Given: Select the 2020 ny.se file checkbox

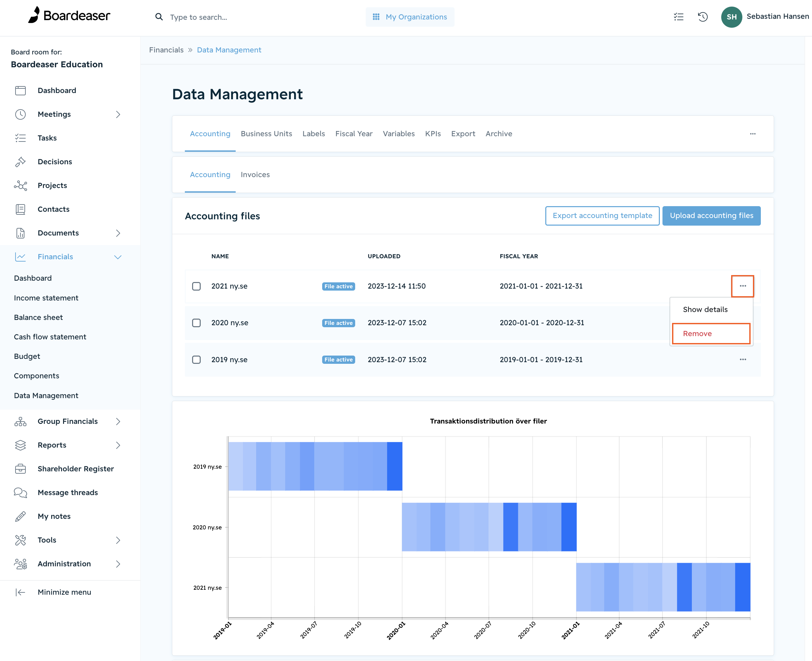Looking at the screenshot, I should pos(196,323).
